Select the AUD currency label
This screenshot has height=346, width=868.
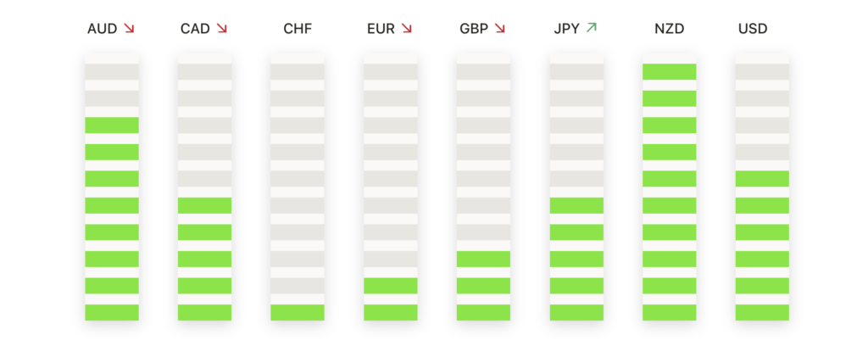coord(103,29)
